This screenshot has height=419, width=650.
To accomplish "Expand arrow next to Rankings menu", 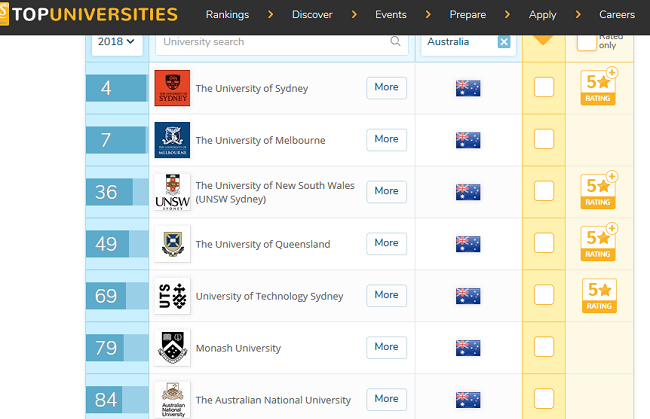I will [271, 15].
